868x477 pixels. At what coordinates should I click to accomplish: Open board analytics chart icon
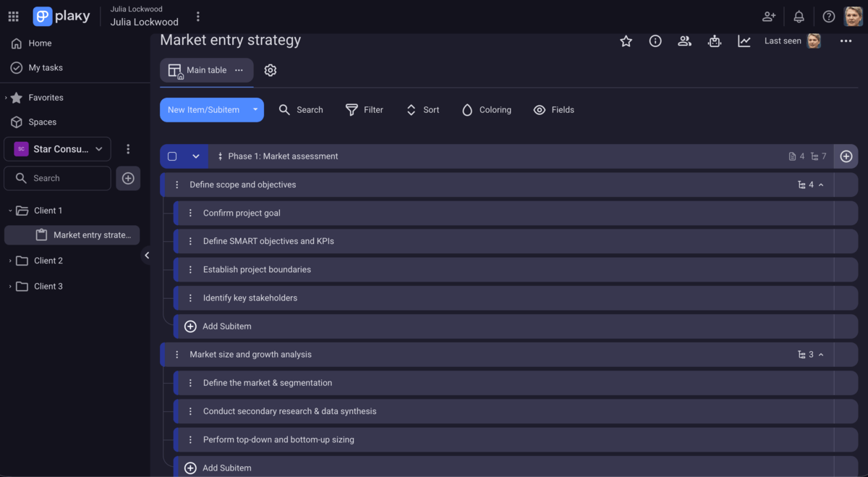point(744,41)
